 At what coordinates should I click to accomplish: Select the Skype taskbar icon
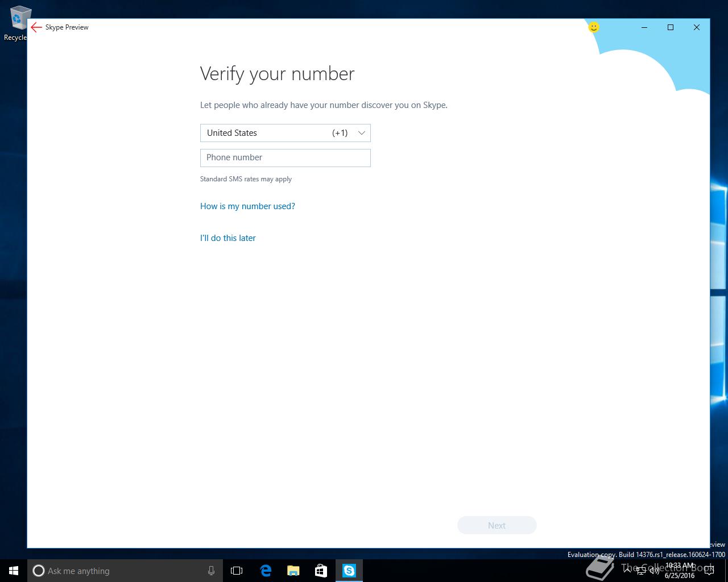pyautogui.click(x=349, y=571)
